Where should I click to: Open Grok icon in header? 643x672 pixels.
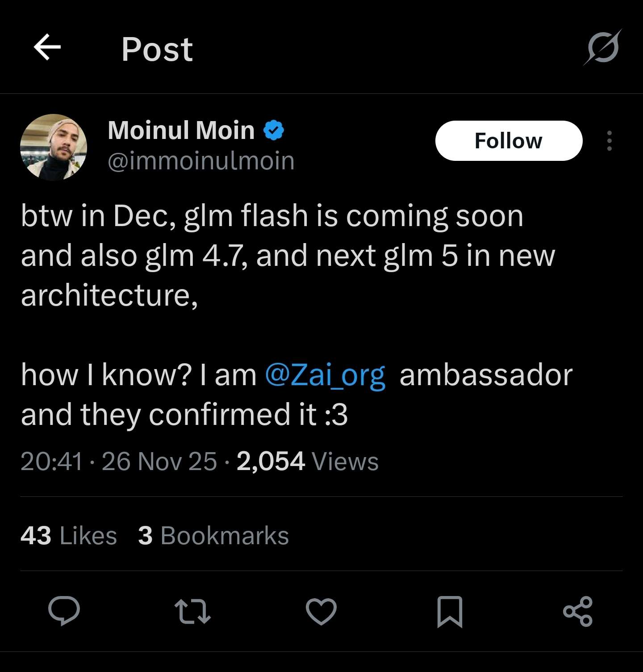[602, 47]
